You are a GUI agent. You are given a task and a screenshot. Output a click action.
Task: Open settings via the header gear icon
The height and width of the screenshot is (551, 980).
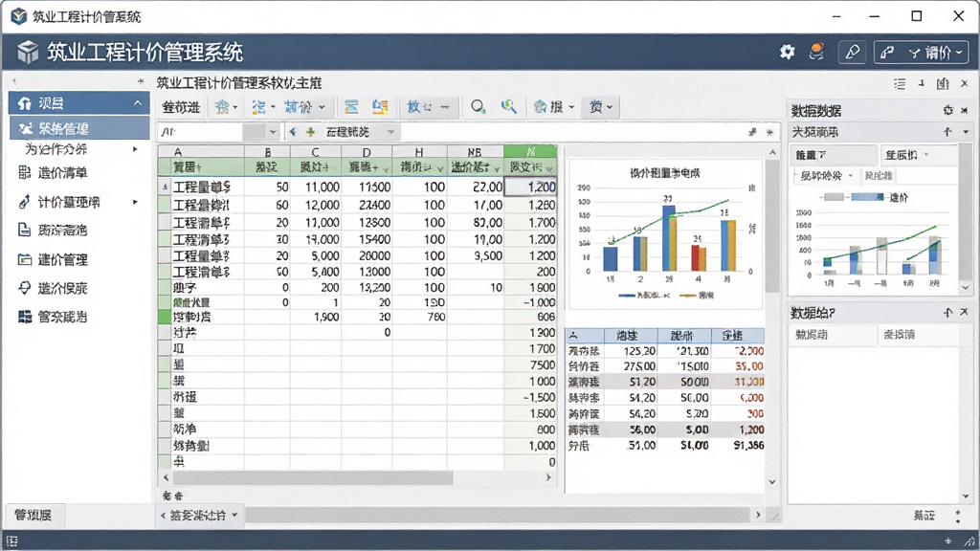click(x=787, y=52)
